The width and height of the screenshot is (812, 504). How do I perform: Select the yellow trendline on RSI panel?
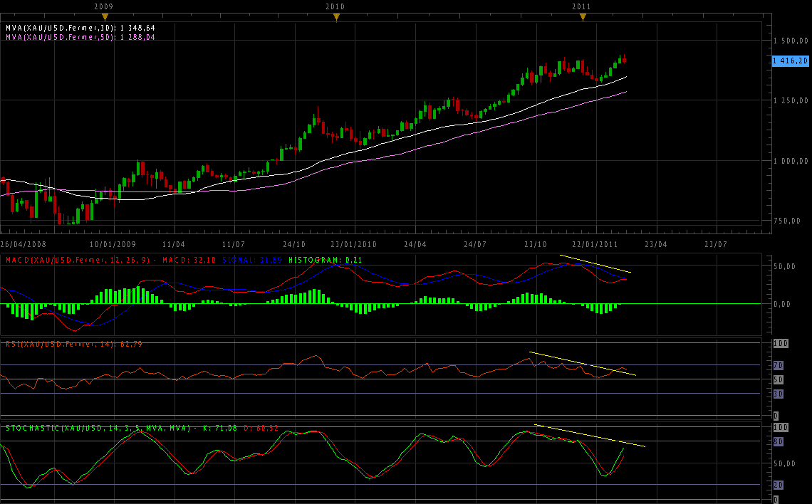[582, 363]
